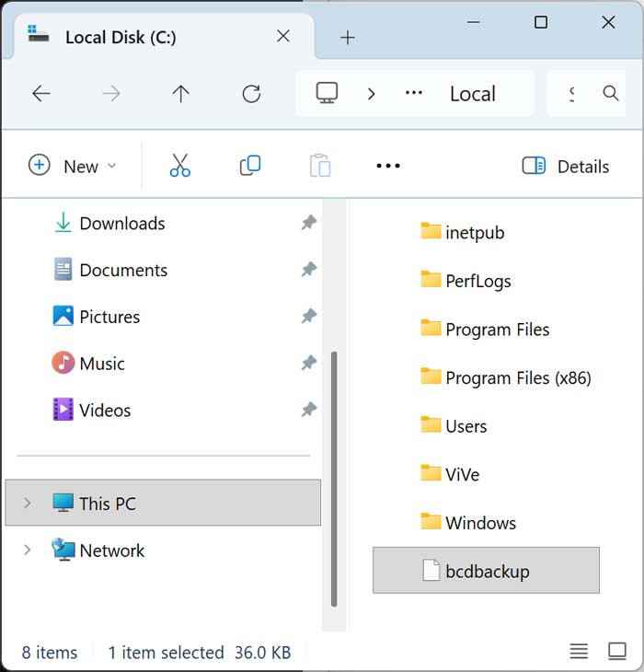Add a new tab

(x=347, y=38)
